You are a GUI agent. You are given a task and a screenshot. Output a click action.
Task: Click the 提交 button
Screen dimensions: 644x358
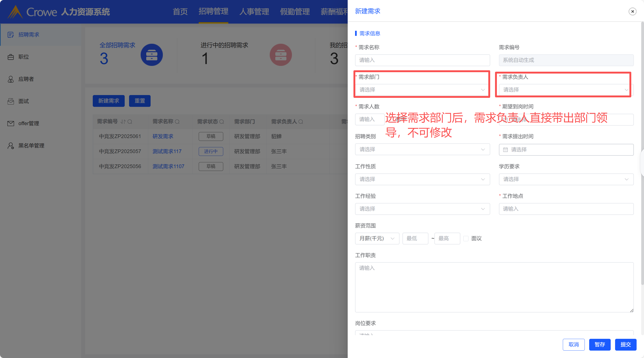tap(625, 345)
